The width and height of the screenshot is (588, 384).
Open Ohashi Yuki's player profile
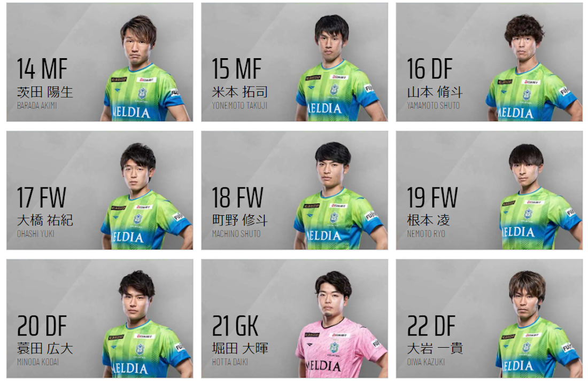point(100,190)
